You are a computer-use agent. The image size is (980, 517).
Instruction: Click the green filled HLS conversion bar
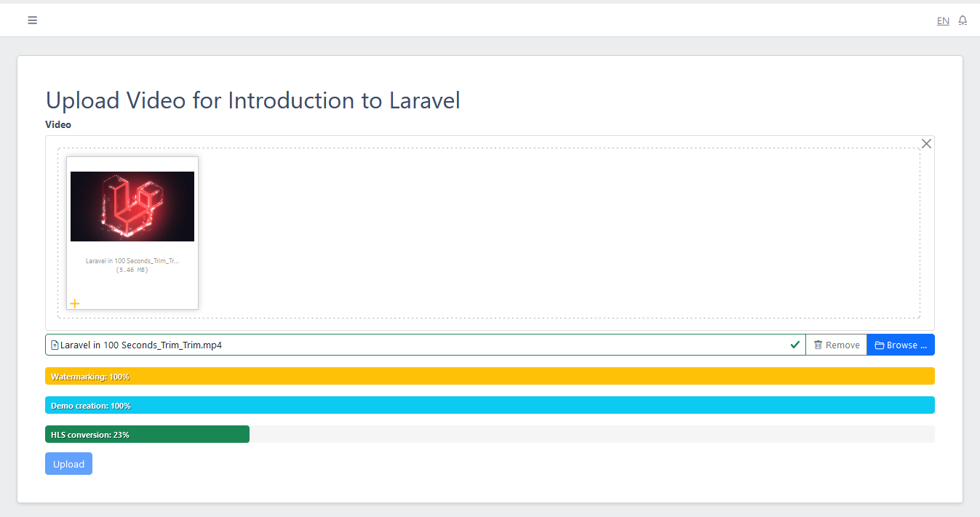pos(147,434)
